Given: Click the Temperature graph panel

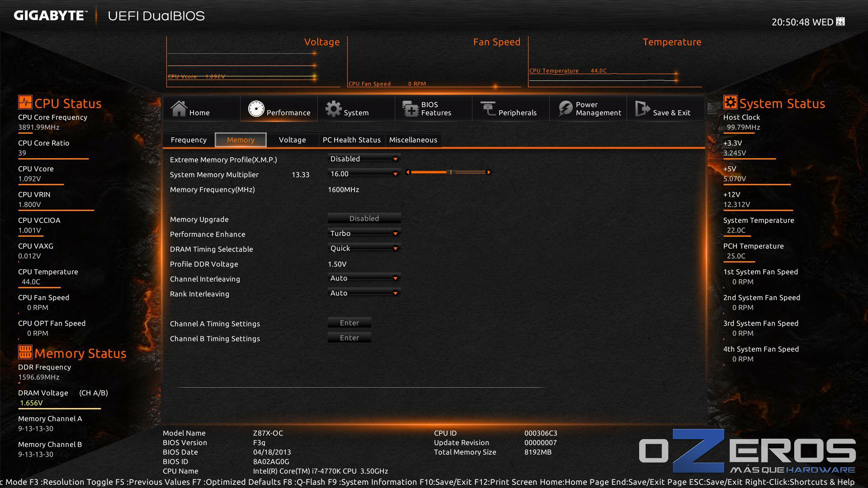Looking at the screenshot, I should (x=615, y=62).
